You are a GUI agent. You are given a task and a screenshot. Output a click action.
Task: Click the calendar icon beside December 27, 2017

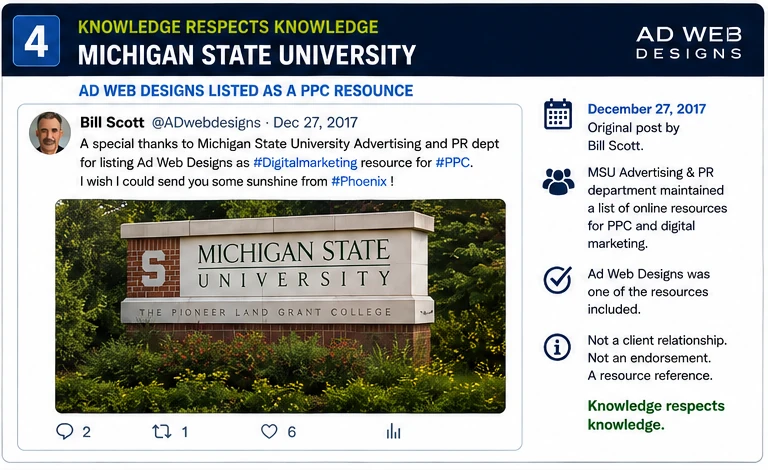[558, 115]
